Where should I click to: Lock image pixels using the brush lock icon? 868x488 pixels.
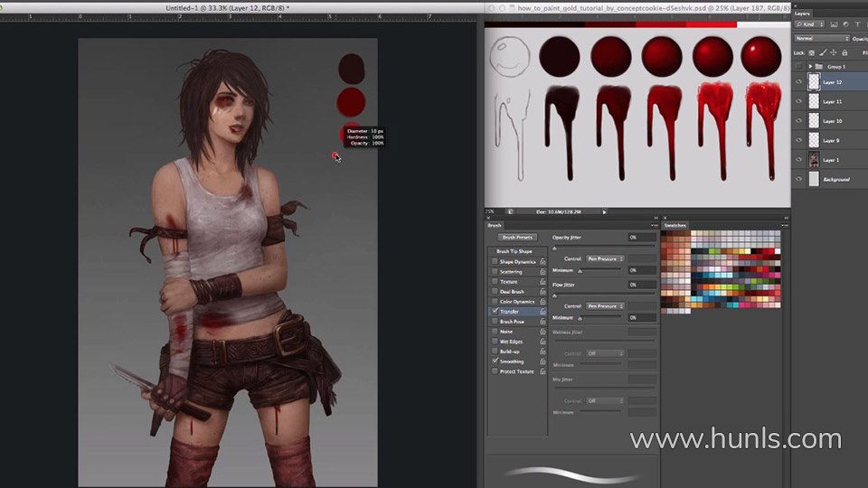click(823, 52)
